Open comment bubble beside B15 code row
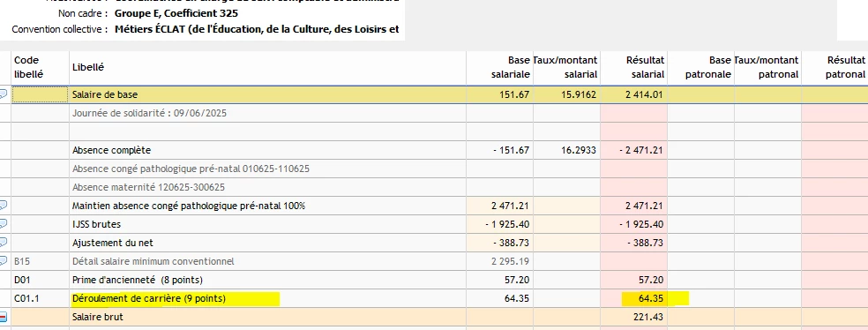This screenshot has height=330, width=868. [3, 261]
